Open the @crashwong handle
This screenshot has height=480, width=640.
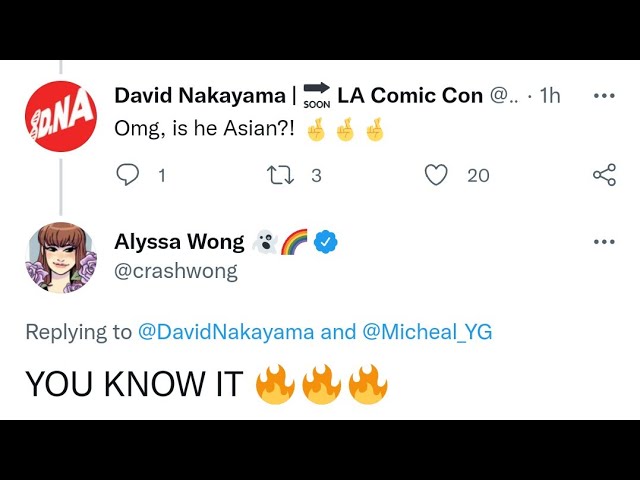[x=176, y=271]
